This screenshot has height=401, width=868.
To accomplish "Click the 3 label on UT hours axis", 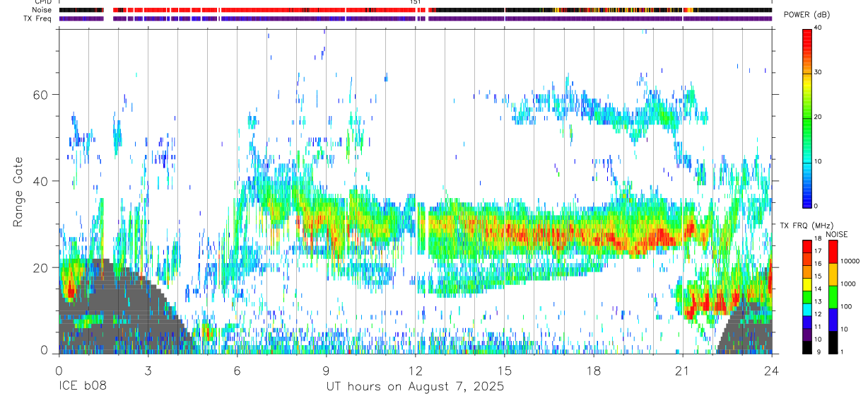I will pyautogui.click(x=148, y=370).
